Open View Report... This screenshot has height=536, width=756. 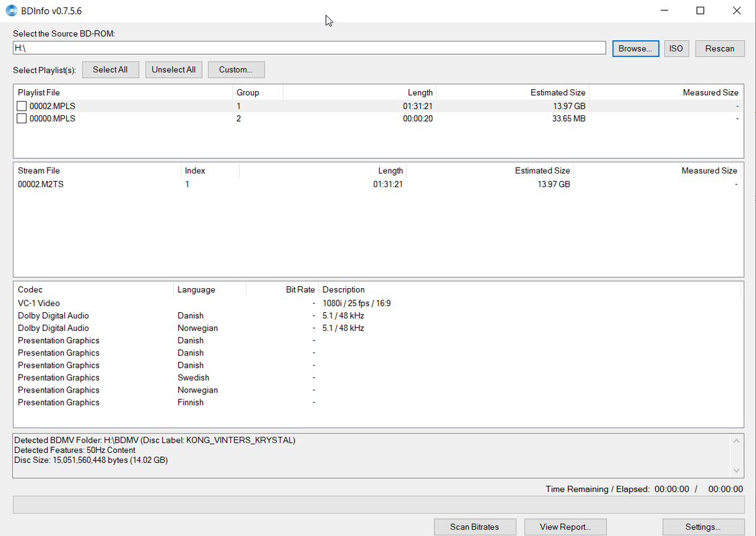(x=565, y=527)
